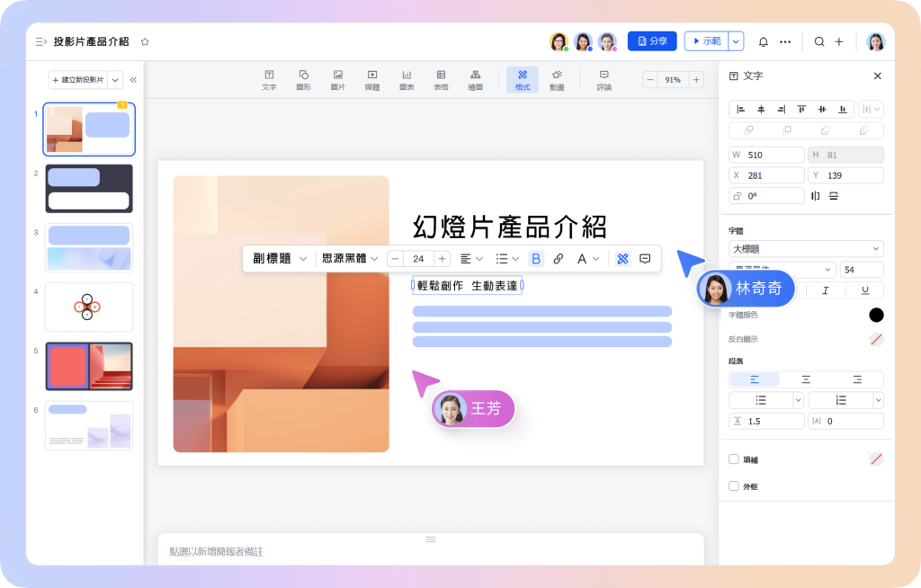This screenshot has height=588, width=921.
Task: Open text alignment dropdown in floating toolbar
Action: 471,258
